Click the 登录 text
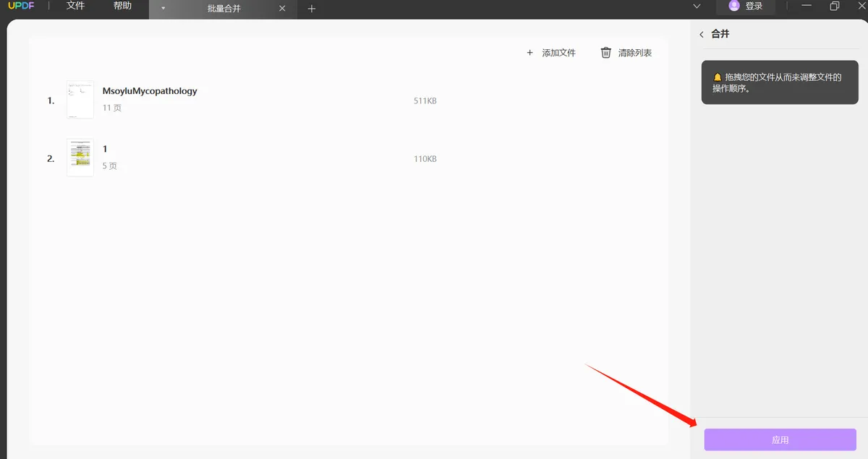Screen dimensions: 868x459 click(754, 7)
